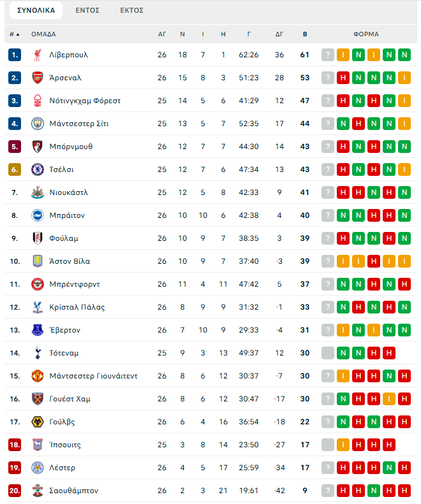Open the Μπράιτον team link
421x504 pixels.
click(67, 215)
